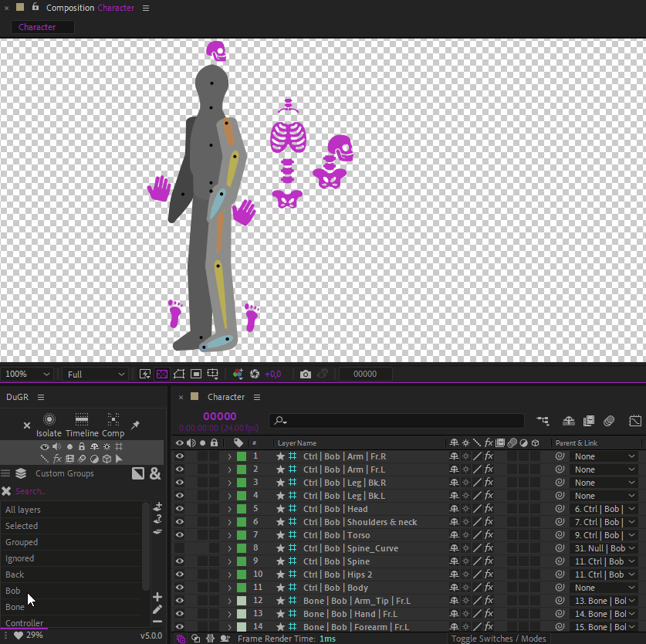Open the 100% zoom level dropdown
This screenshot has height=644, width=646.
27,375
